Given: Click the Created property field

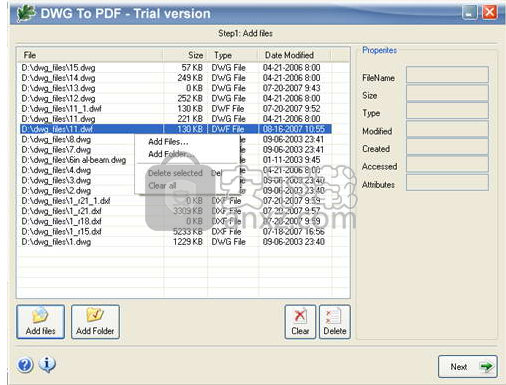Looking at the screenshot, I should (447, 146).
